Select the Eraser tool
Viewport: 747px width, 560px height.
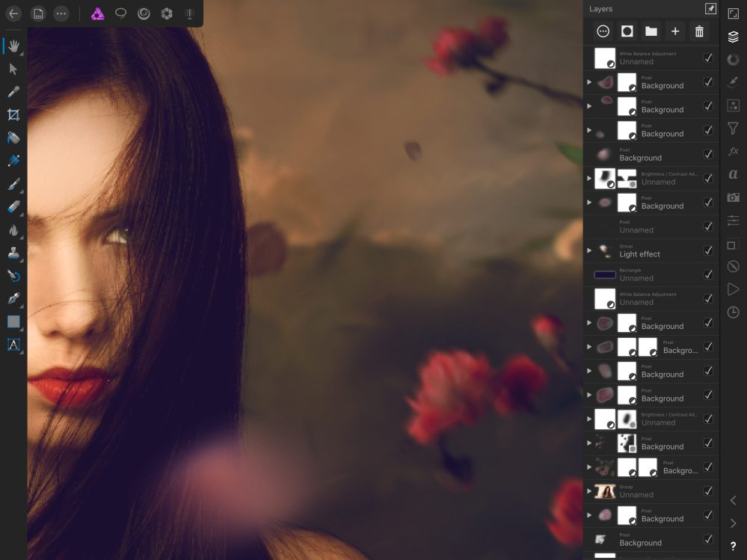[13, 207]
